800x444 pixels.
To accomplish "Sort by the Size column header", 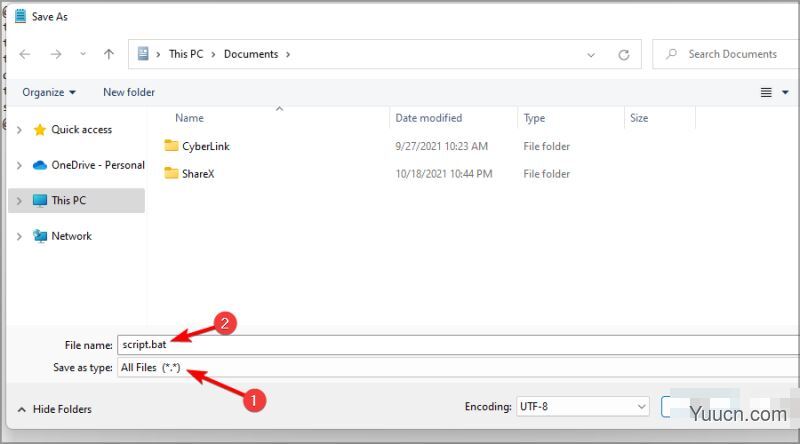I will [639, 118].
